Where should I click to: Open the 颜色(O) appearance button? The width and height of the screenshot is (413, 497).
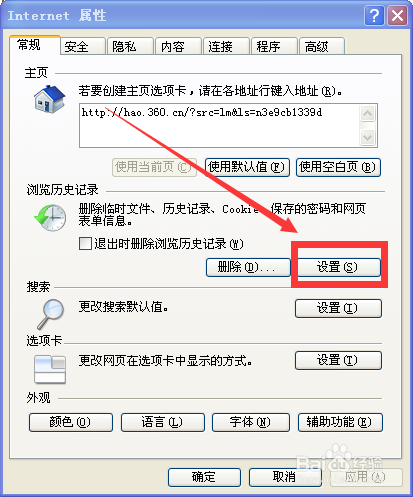coord(71,422)
